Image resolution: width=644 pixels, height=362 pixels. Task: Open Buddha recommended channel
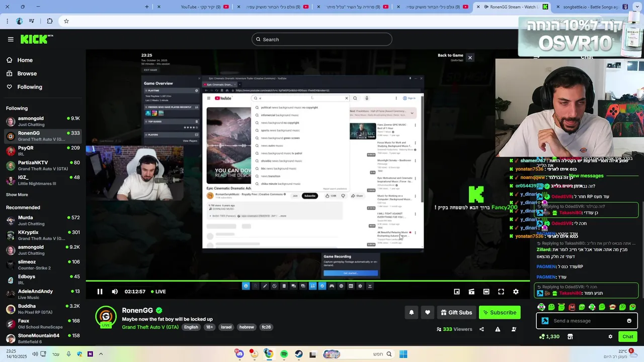coord(43,309)
